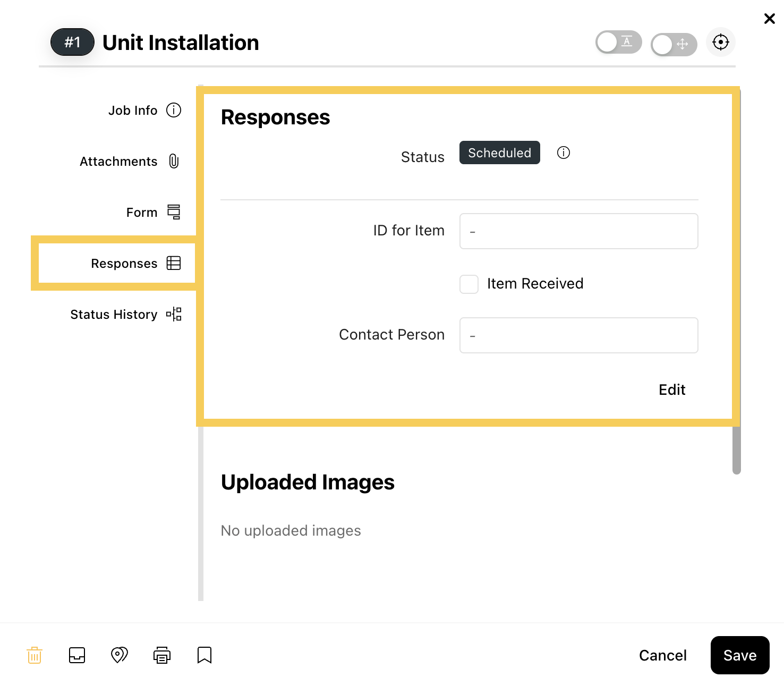Toggle the move arrows switch
The height and width of the screenshot is (677, 784).
click(674, 45)
